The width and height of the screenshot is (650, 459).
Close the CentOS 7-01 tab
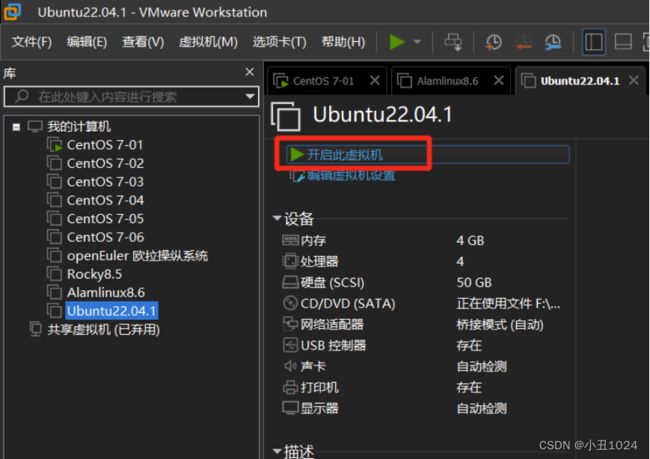(375, 80)
